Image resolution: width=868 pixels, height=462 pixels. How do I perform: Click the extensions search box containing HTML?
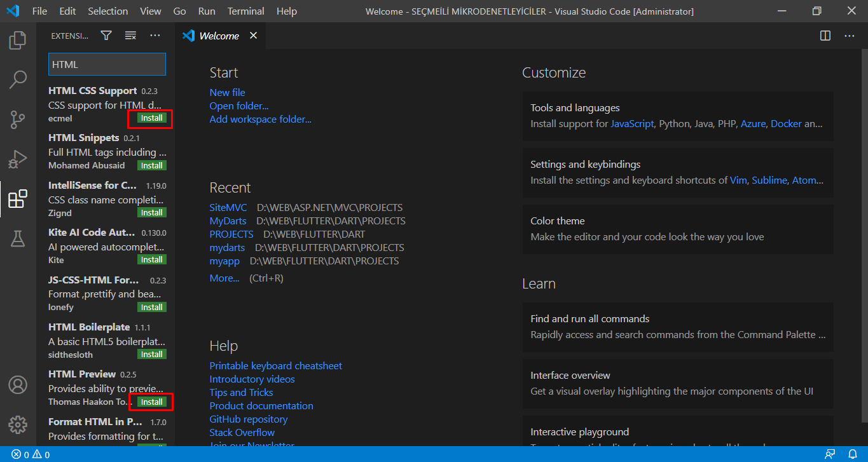(x=107, y=64)
